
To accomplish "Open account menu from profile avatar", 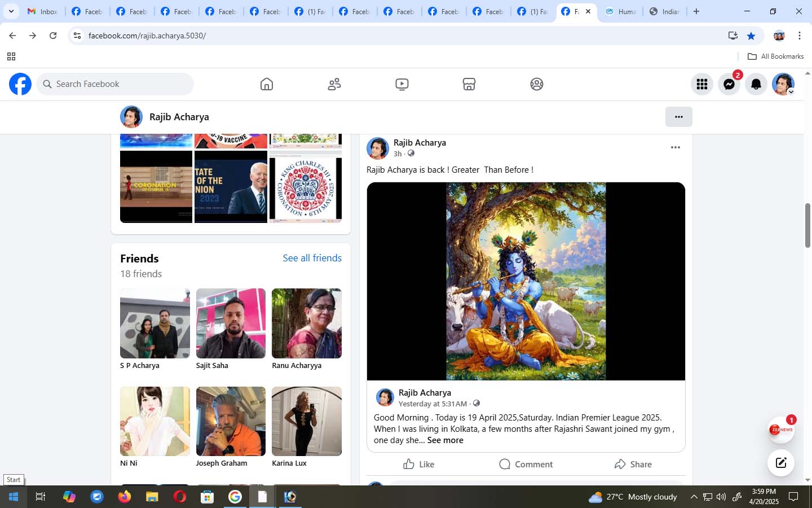I will (783, 84).
